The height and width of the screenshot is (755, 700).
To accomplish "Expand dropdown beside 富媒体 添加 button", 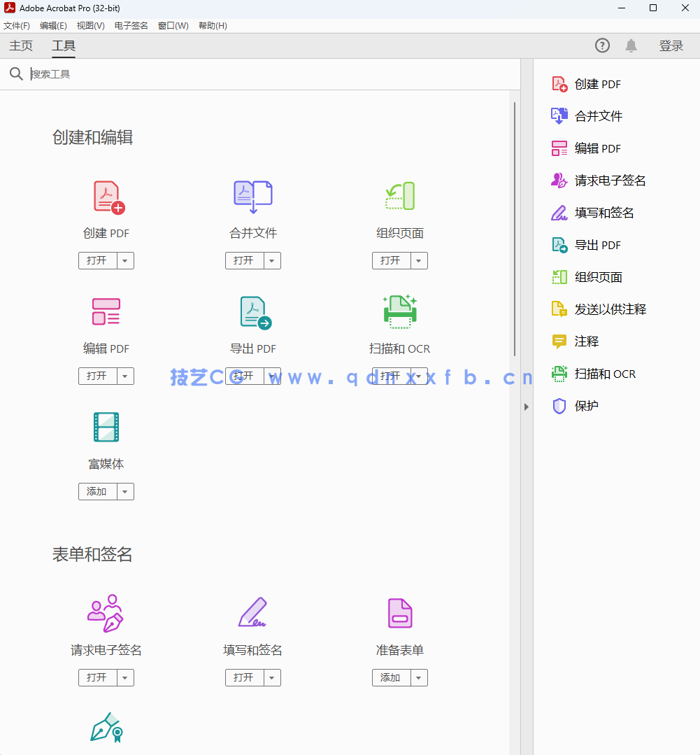I will (125, 491).
